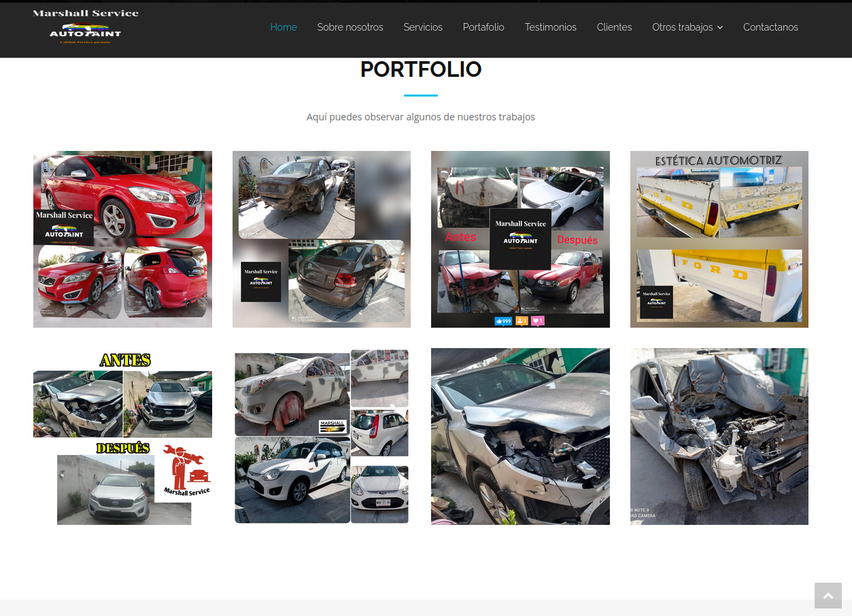Click 'Aquí puedes observar algunos de nuestros trabajos'
This screenshot has height=616, width=852.
click(x=421, y=117)
